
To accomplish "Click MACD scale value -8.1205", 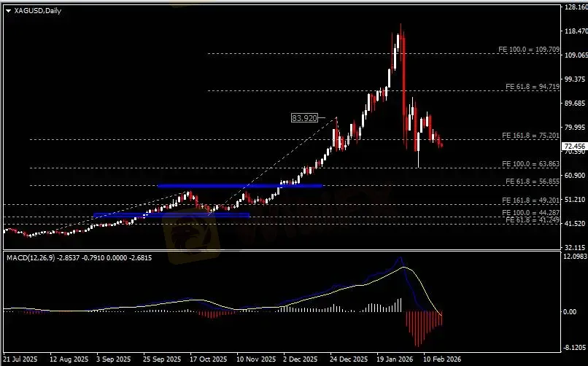I will 576,348.
